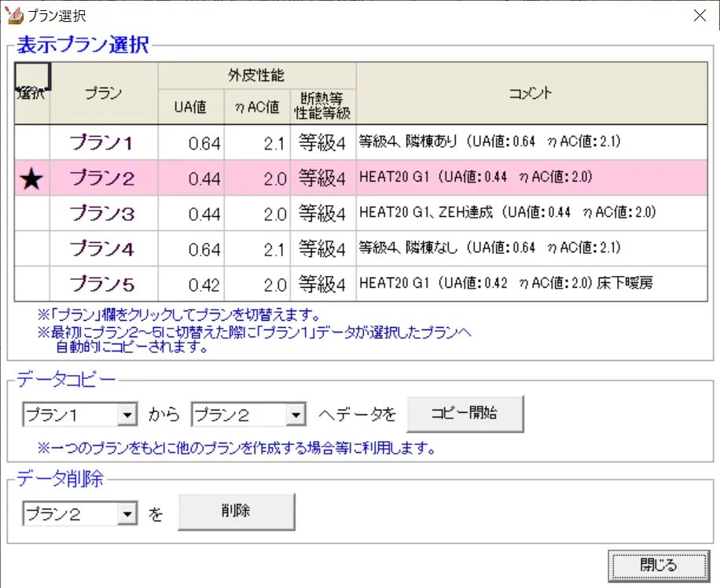The height and width of the screenshot is (588, 720).
Task: Click UA value 0.42 in プラン5 row
Action: (191, 284)
